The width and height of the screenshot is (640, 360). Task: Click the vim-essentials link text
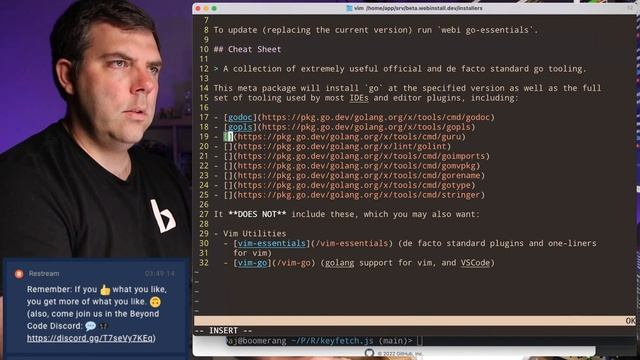pos(271,244)
